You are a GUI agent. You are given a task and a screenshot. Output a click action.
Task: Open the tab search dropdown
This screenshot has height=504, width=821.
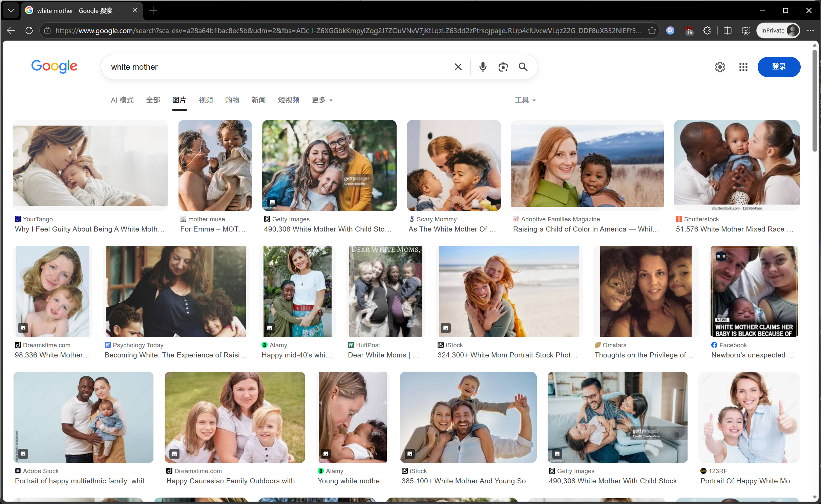click(x=11, y=10)
